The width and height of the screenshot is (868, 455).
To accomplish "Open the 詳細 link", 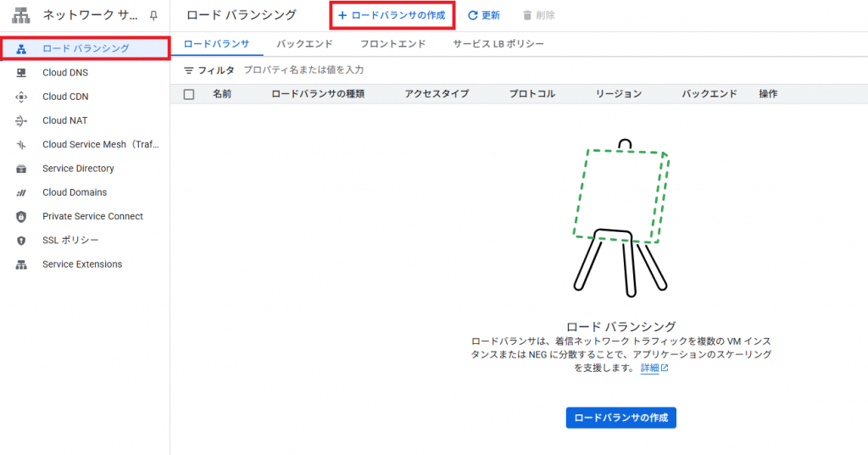I will [649, 368].
